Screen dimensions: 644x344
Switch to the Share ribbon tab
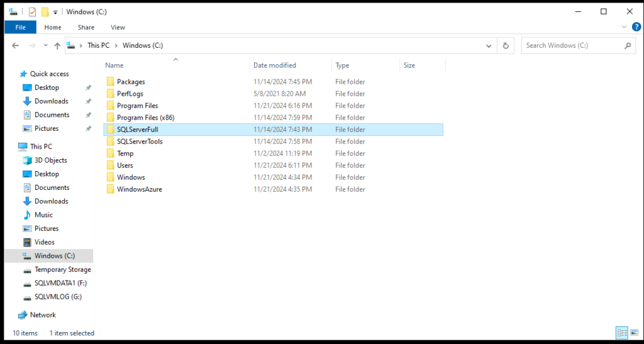coord(86,27)
